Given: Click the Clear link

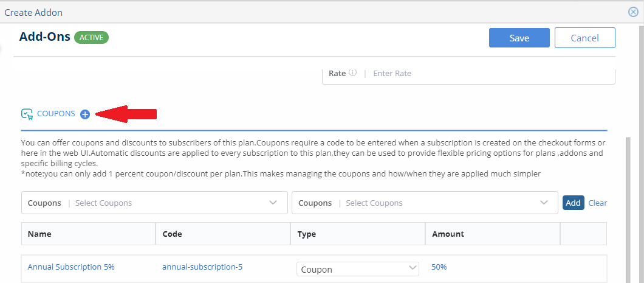Looking at the screenshot, I should click(x=598, y=203).
